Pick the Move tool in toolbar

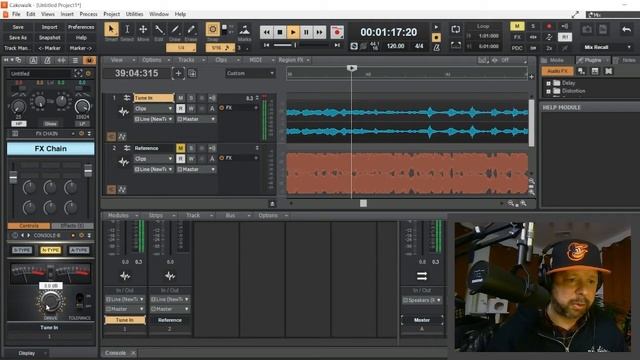click(143, 29)
